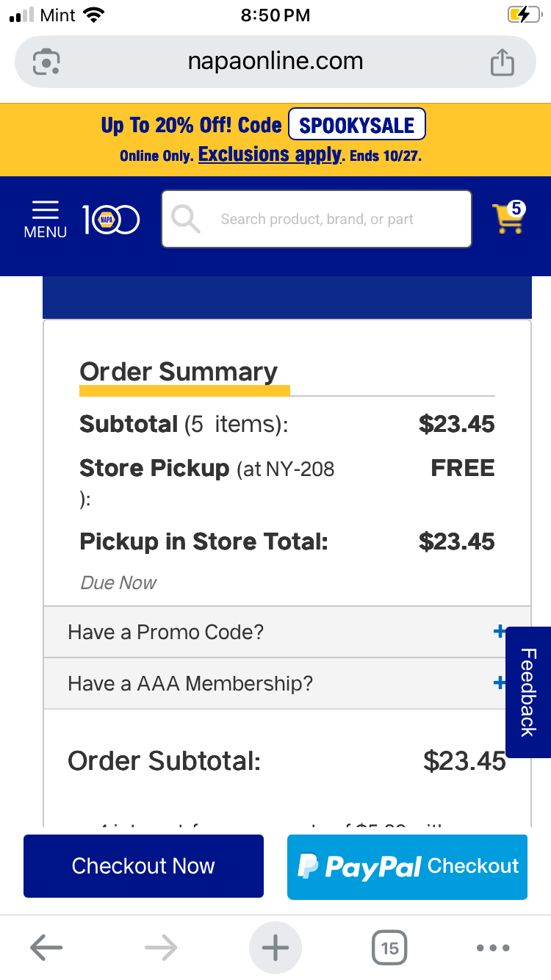Viewport: 551px width, 980px height.
Task: Click the SPOOKYSALE promo code badge
Action: coord(357,125)
